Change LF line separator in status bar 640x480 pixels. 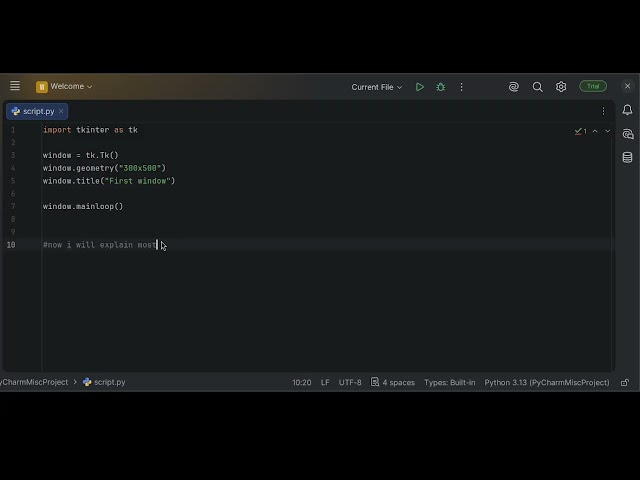(x=325, y=382)
